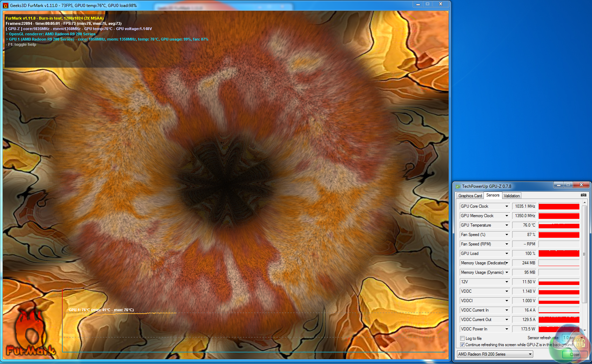Expand the VDDC Current Out dropdown
This screenshot has height=364, width=592.
[x=506, y=320]
